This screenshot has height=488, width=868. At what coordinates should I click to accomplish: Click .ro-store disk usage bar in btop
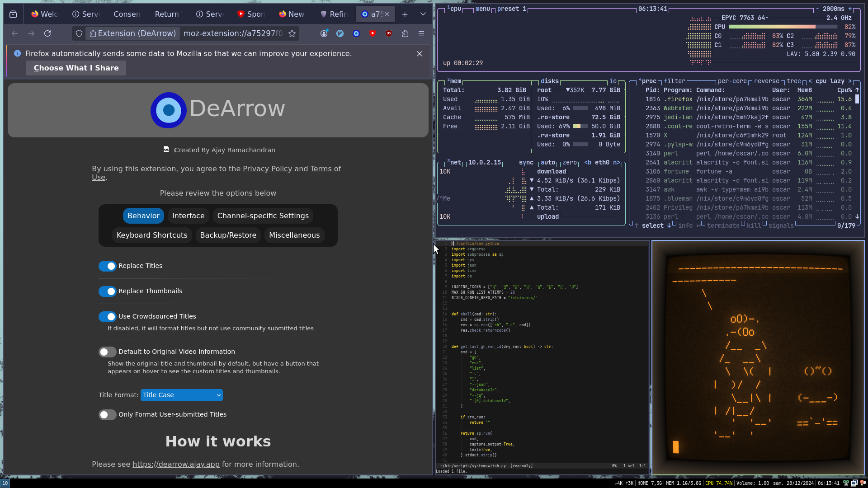(x=580, y=126)
